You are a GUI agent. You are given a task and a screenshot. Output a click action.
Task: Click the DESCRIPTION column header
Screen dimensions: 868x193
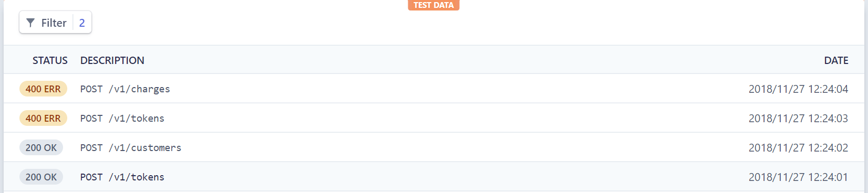[x=112, y=60]
